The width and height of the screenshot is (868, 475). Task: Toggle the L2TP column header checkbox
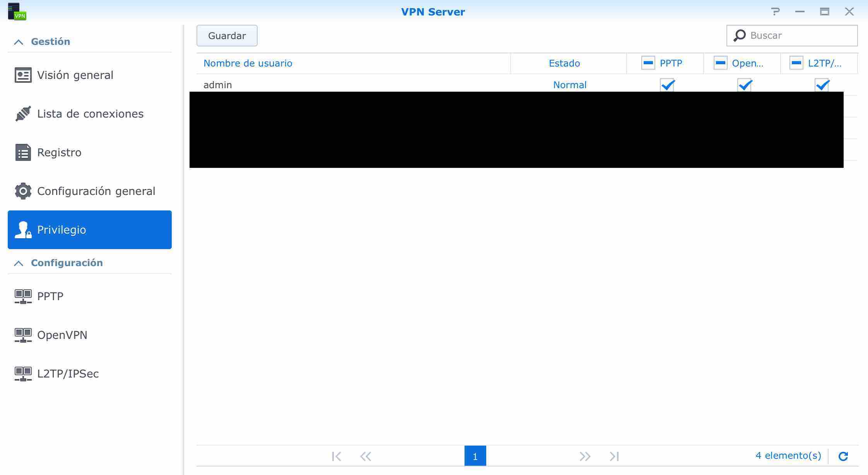(x=796, y=63)
